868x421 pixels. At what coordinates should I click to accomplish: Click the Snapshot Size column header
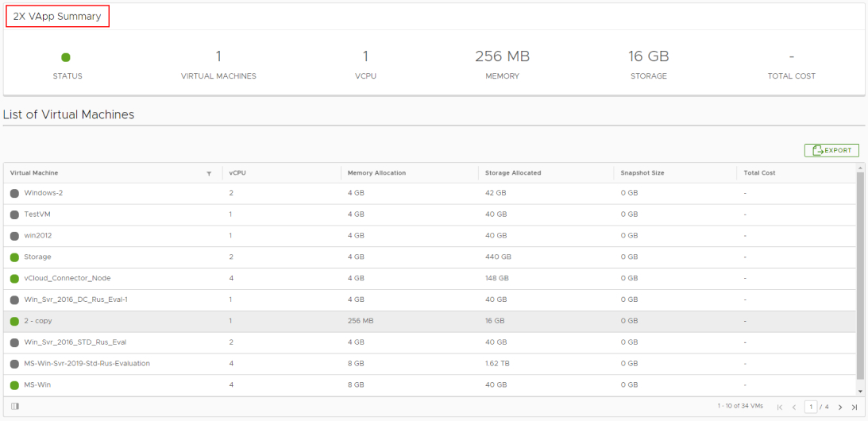[642, 173]
